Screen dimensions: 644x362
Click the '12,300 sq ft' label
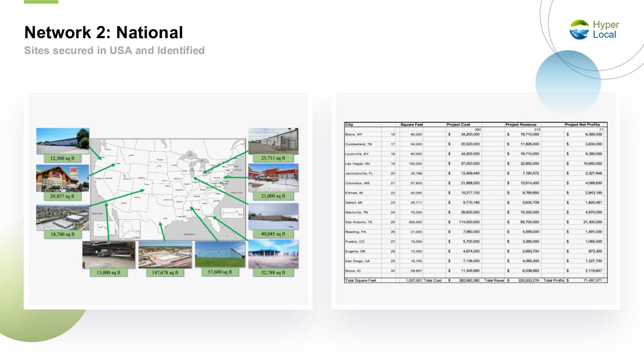pyautogui.click(x=62, y=158)
